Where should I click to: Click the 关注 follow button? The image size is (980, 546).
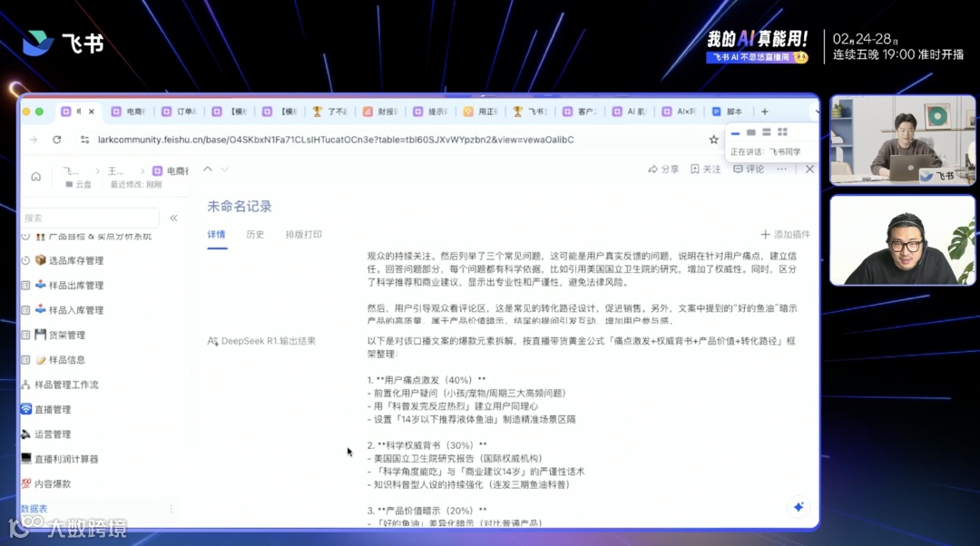pyautogui.click(x=706, y=169)
